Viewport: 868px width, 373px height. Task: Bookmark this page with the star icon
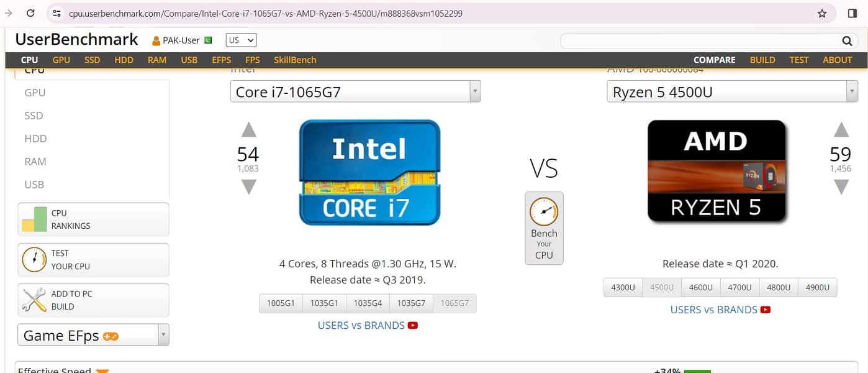(822, 13)
